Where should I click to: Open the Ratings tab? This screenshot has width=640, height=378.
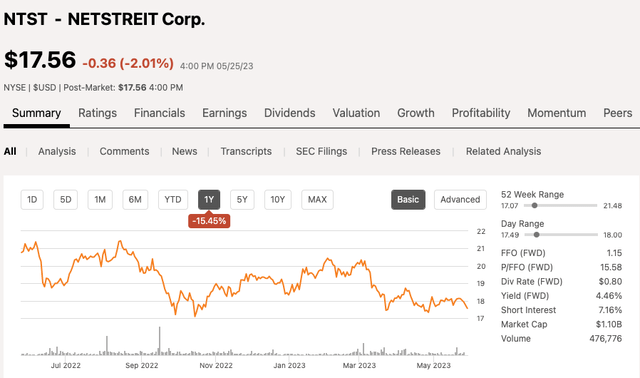98,113
